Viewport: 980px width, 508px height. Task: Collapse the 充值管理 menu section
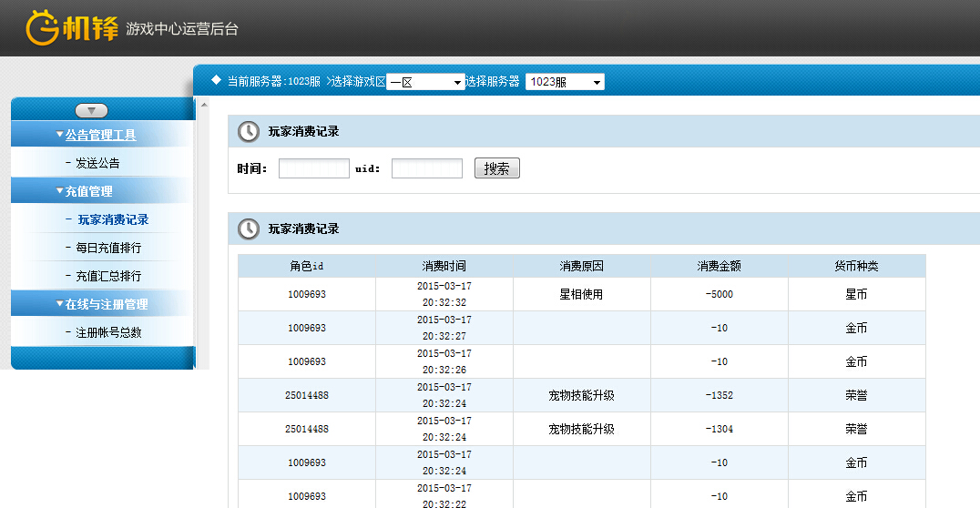click(88, 191)
